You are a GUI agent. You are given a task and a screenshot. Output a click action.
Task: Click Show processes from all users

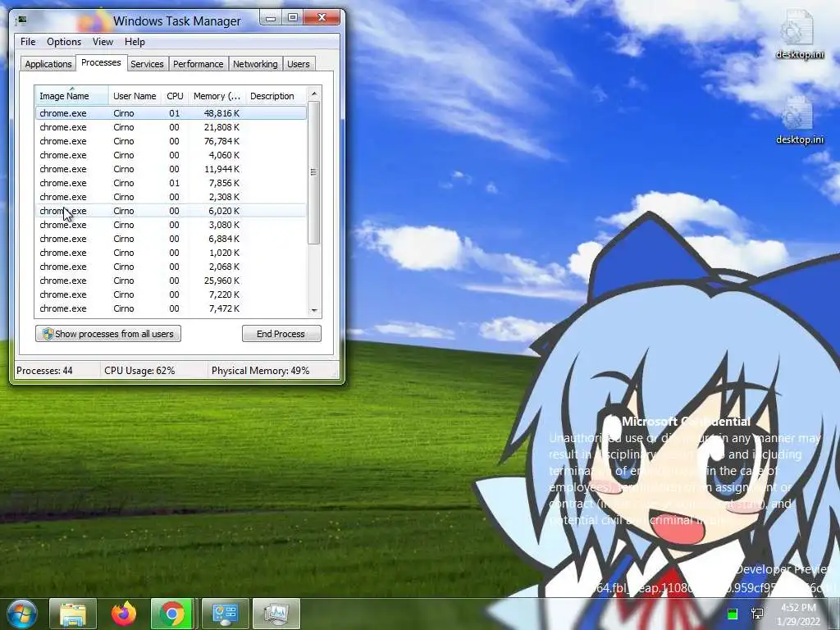[x=108, y=334]
